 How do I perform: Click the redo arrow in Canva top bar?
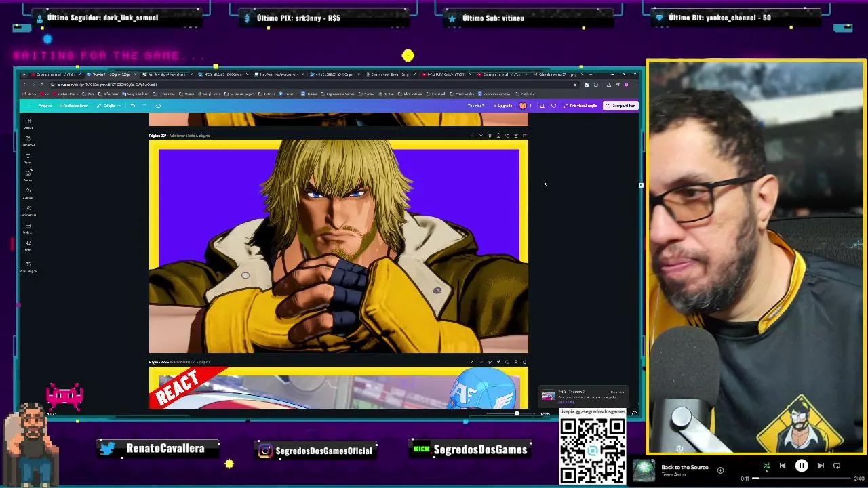tap(144, 106)
